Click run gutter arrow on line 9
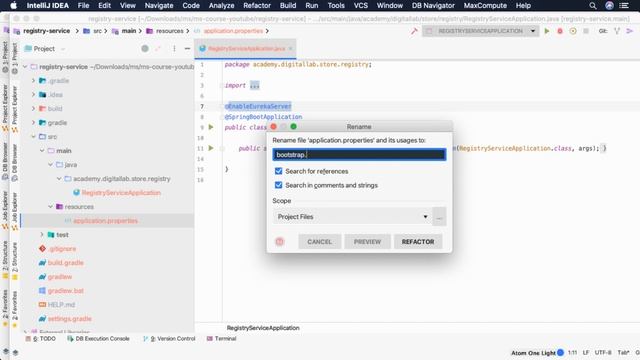 pyautogui.click(x=211, y=127)
